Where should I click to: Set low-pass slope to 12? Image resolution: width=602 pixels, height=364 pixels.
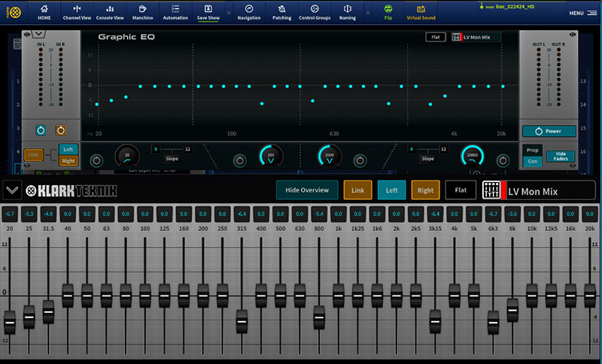443,149
